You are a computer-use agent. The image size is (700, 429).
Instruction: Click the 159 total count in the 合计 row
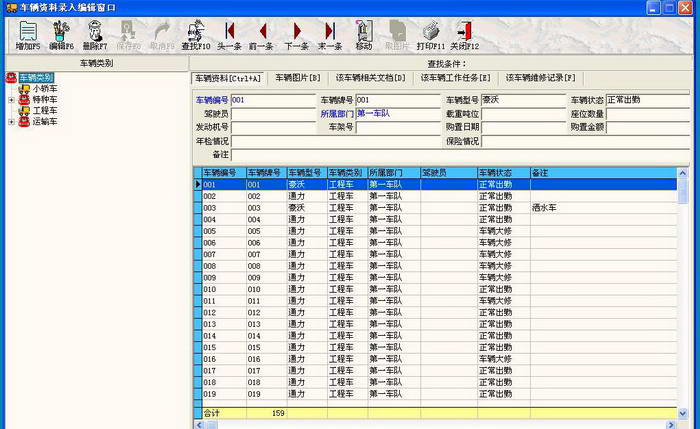pyautogui.click(x=278, y=413)
